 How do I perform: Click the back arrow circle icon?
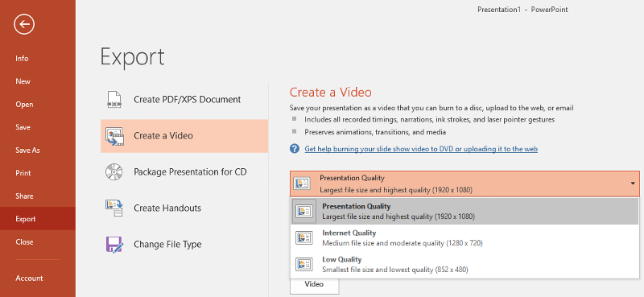tap(24, 24)
